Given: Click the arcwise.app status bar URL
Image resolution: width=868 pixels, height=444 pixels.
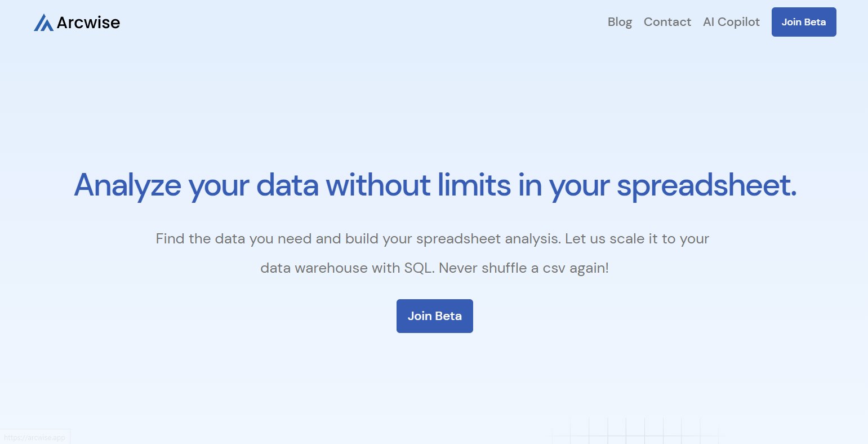Looking at the screenshot, I should (x=34, y=437).
